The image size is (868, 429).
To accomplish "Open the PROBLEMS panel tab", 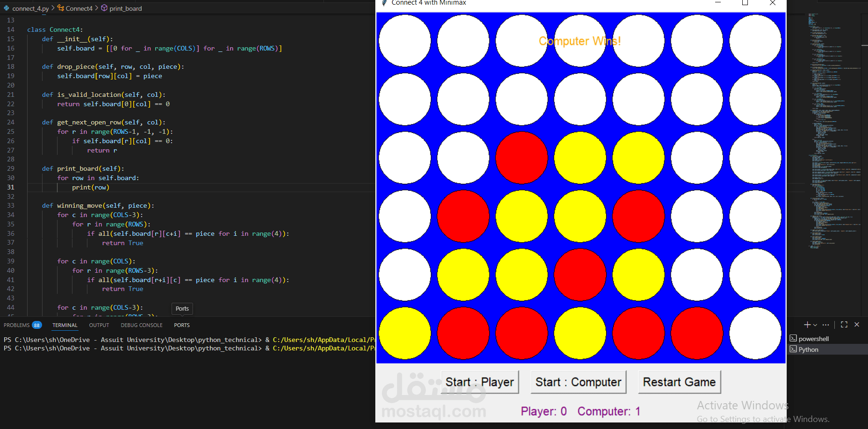I will point(17,325).
